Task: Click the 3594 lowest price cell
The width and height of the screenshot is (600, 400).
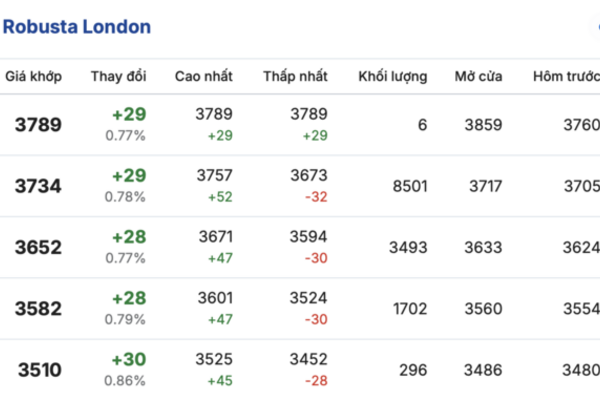Action: (x=308, y=237)
